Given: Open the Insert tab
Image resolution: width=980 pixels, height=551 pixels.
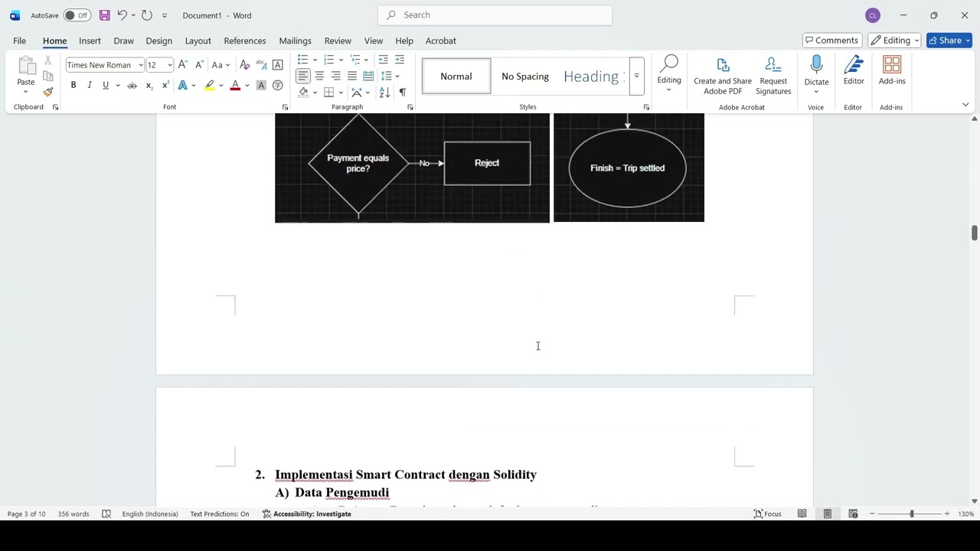Looking at the screenshot, I should (90, 41).
